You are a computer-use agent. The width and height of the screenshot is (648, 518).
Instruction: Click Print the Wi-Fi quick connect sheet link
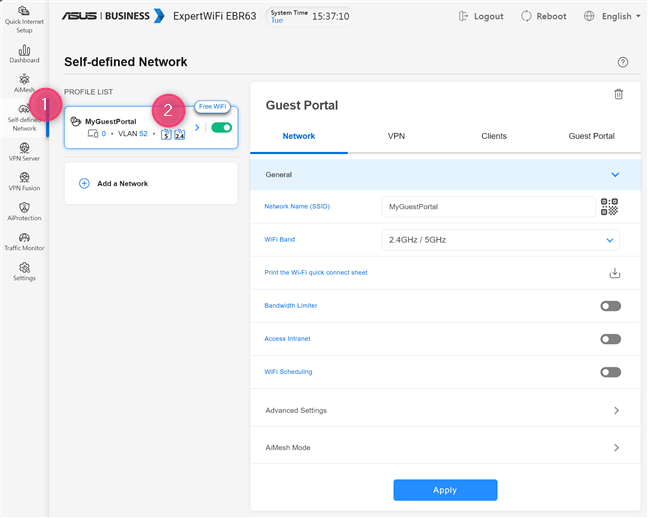[316, 272]
